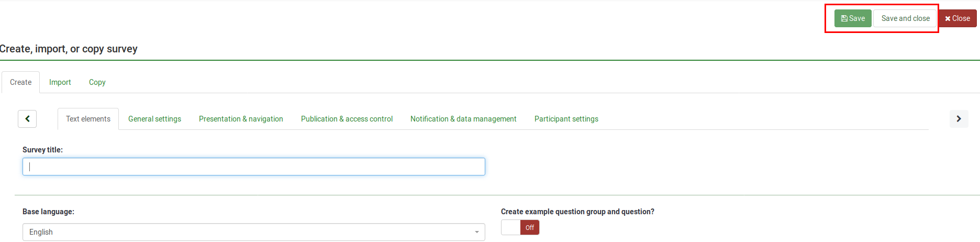
Task: Click the Base language dropdown arrow
Action: (x=476, y=232)
